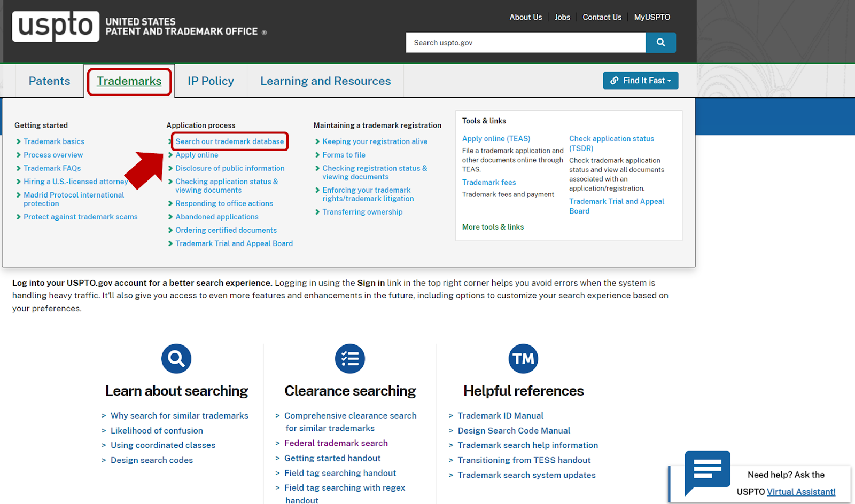
Task: Open Trademark FAQs
Action: coord(52,168)
